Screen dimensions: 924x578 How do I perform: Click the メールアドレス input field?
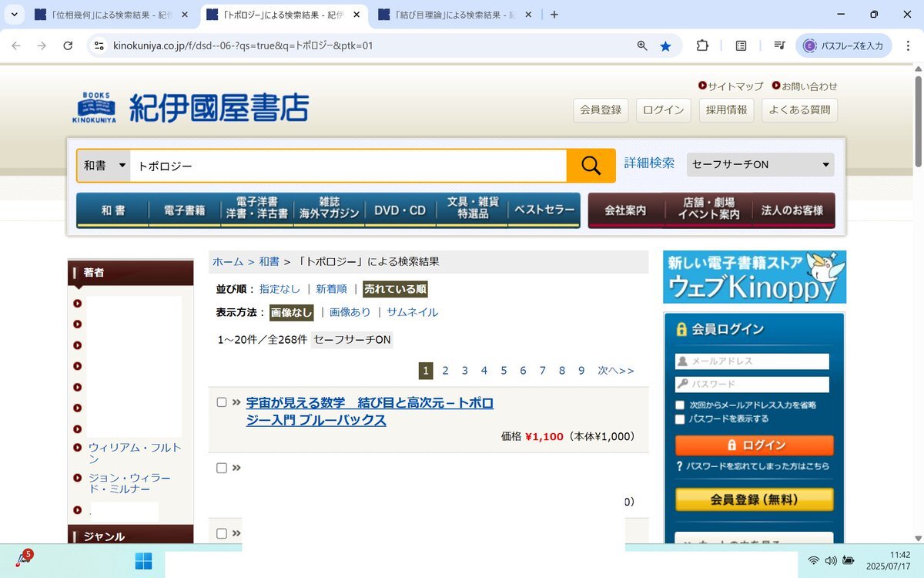click(x=752, y=361)
